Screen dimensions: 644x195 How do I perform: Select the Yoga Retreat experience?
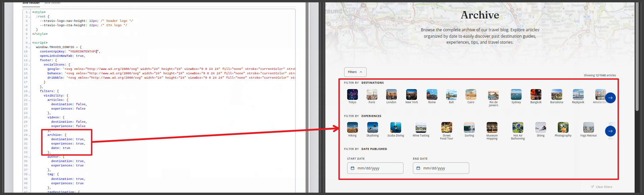588,128
